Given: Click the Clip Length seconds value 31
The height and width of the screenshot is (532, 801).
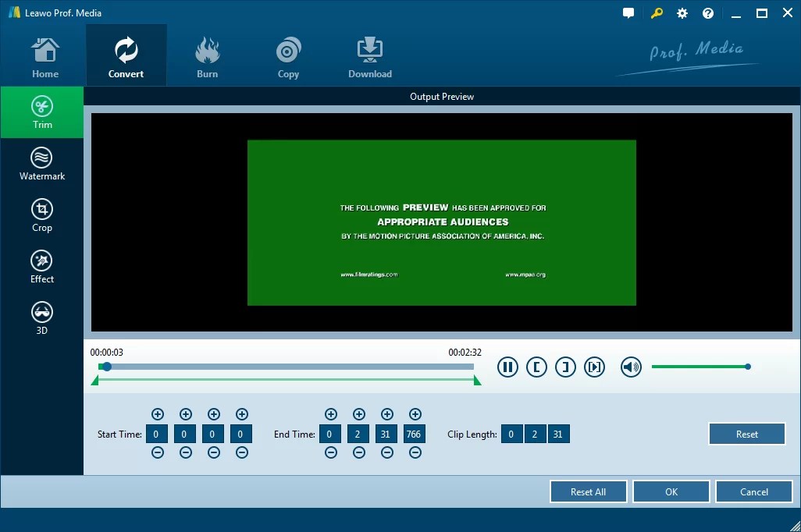Looking at the screenshot, I should point(558,434).
